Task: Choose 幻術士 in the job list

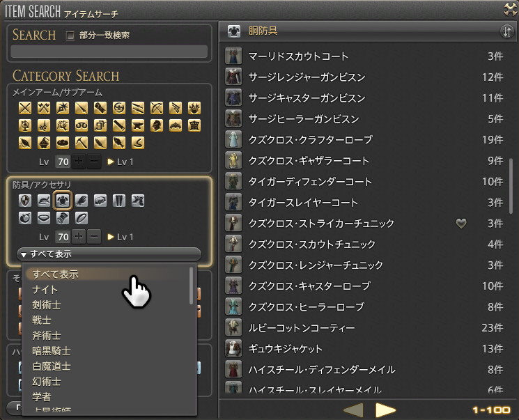Action: (x=107, y=381)
